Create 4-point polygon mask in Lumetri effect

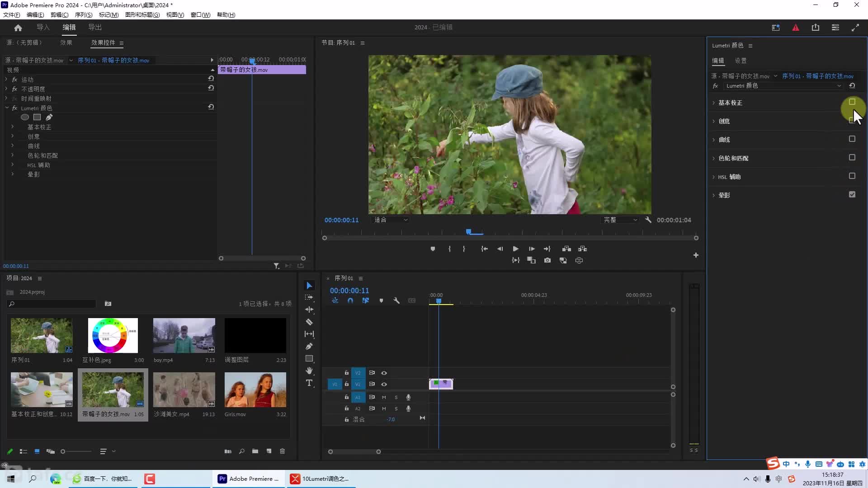(x=37, y=117)
